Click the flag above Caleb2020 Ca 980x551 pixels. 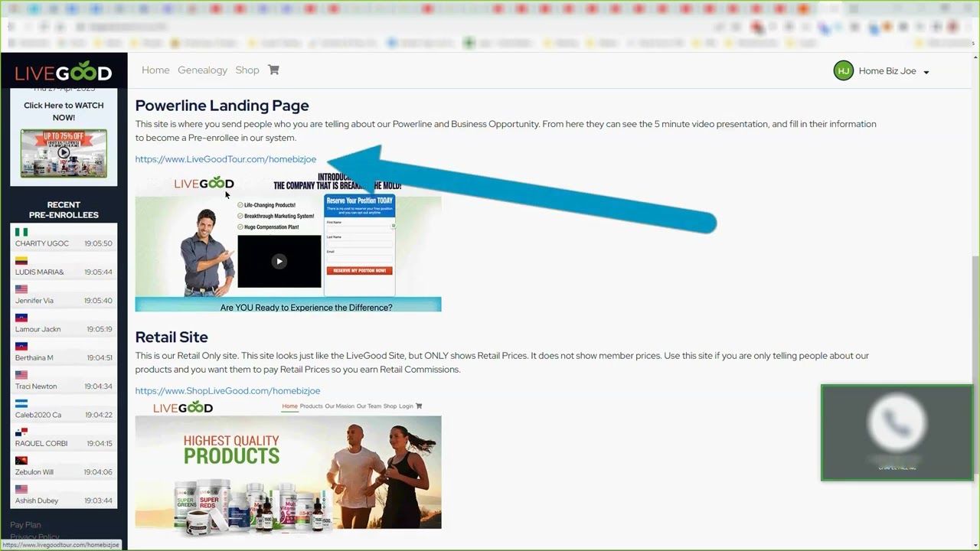(x=21, y=403)
